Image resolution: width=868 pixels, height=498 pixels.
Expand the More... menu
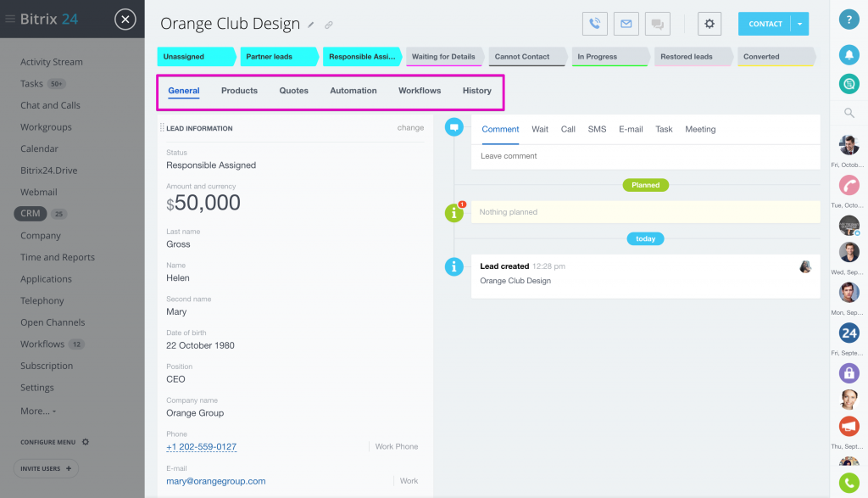38,411
